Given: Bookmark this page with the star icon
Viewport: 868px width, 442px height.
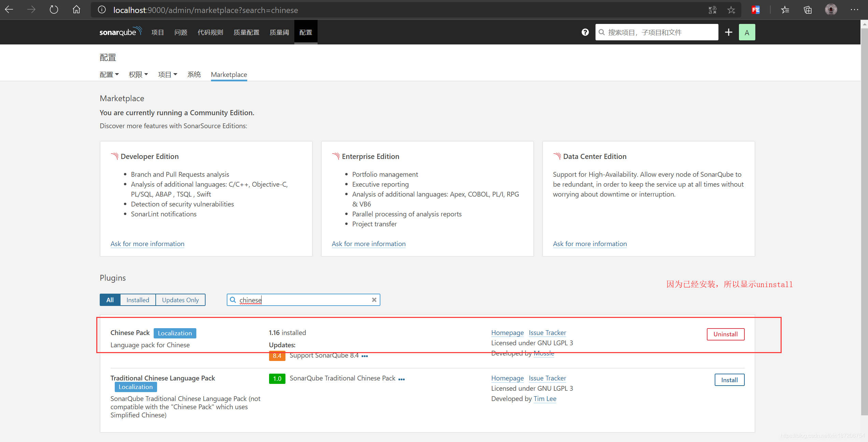Looking at the screenshot, I should [731, 10].
